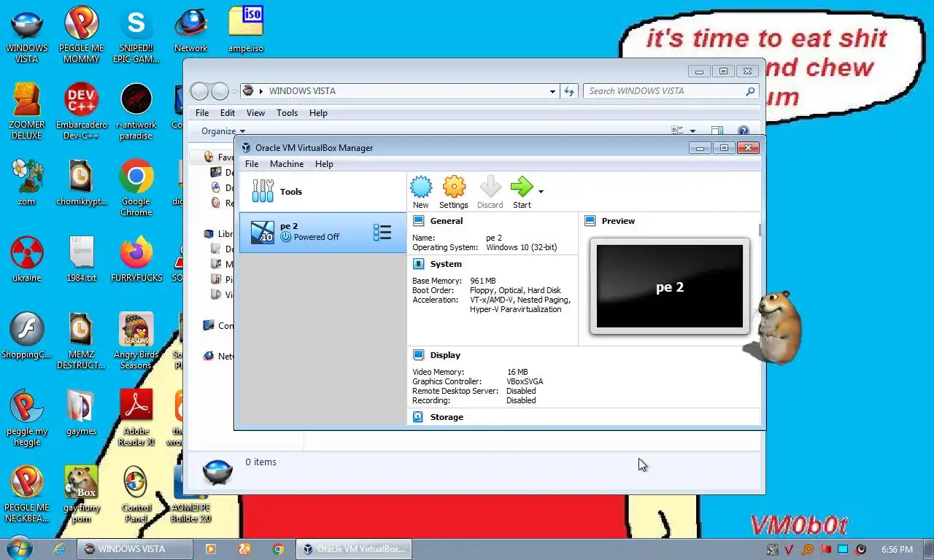Open zom desktop icon
934x560 pixels.
click(27, 183)
